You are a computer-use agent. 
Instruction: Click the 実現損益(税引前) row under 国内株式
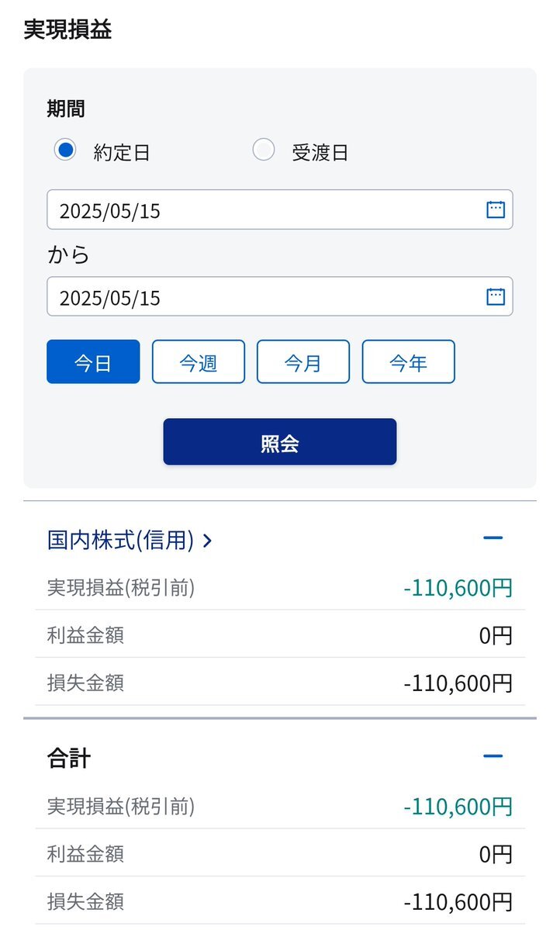pos(280,588)
